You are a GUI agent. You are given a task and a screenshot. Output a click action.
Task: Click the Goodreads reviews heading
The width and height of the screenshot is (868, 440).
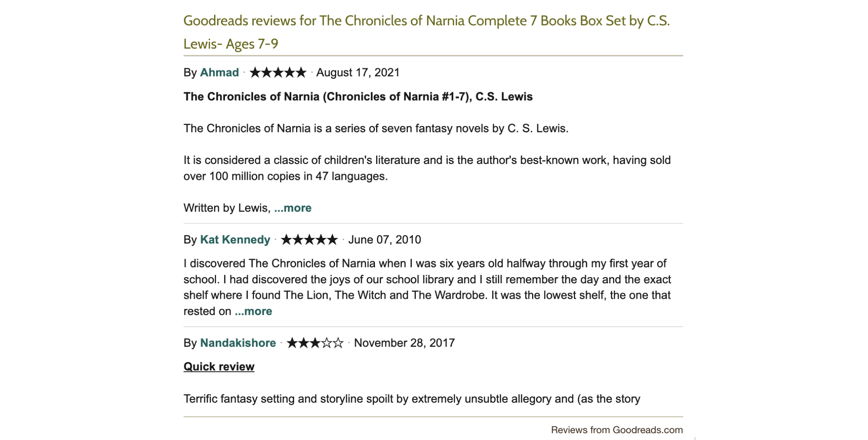coord(427,32)
